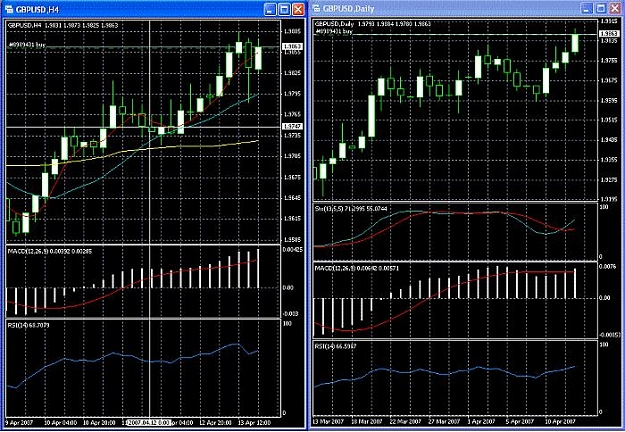Click the 27 Mar 2007 date label on Daily
The width and height of the screenshot is (625, 432).
click(444, 422)
